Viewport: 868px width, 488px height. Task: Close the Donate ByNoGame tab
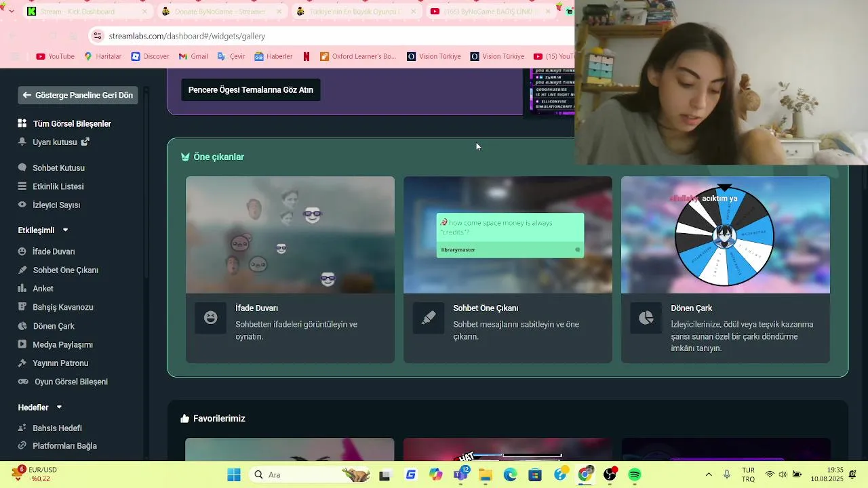(x=279, y=12)
